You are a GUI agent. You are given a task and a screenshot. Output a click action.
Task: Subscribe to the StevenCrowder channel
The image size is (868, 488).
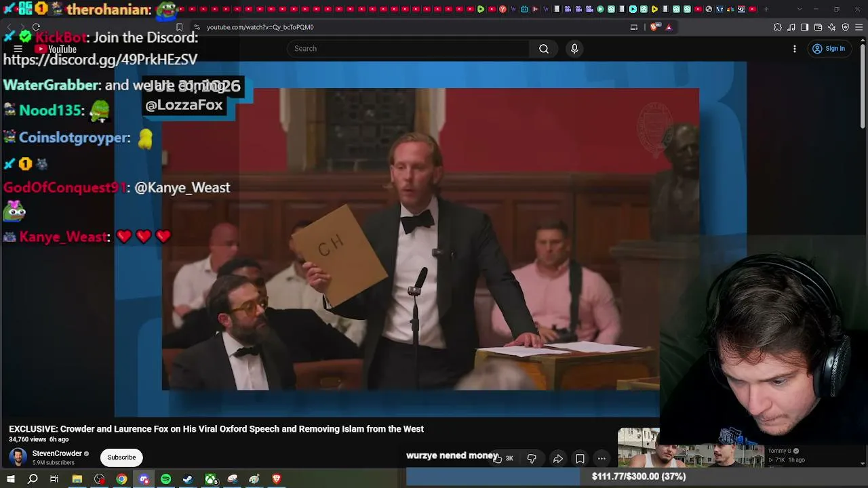click(121, 457)
